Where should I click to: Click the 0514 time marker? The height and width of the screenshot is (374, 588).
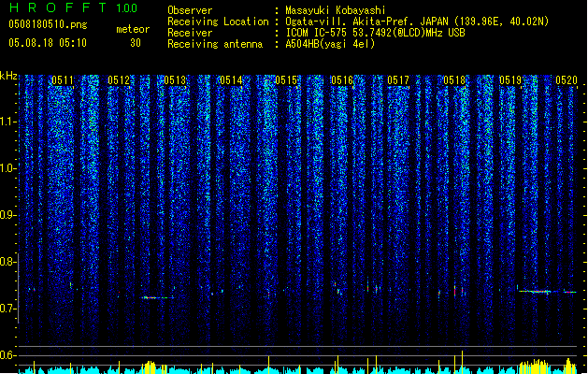pos(231,80)
